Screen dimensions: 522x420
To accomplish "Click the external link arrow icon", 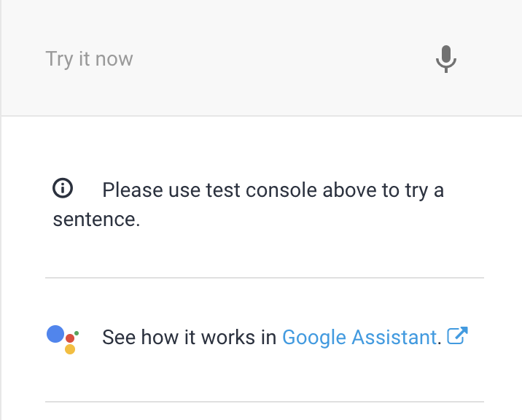I will coord(457,336).
